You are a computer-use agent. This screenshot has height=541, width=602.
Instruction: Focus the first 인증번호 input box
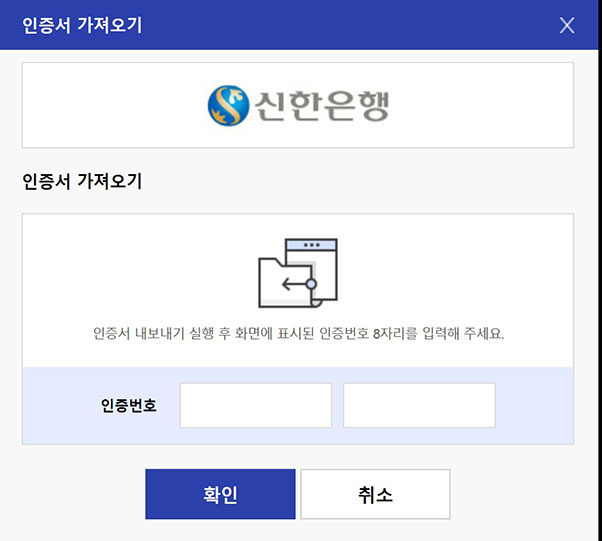pos(256,405)
